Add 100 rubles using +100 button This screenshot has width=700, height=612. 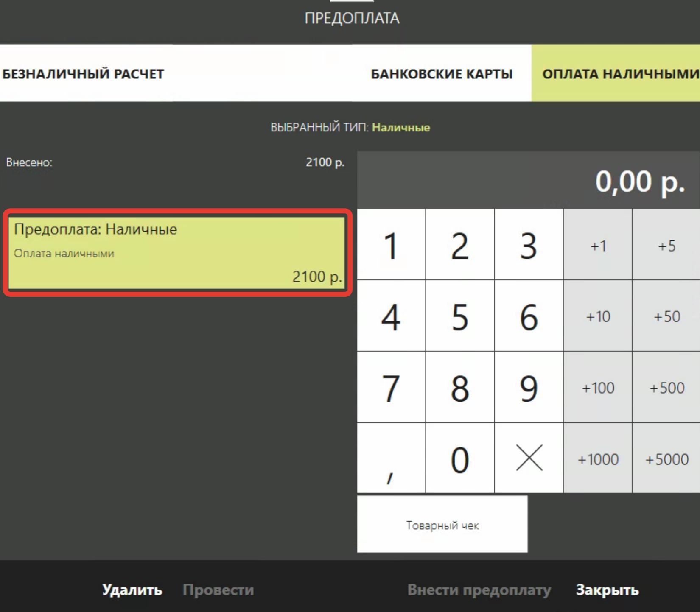[597, 388]
